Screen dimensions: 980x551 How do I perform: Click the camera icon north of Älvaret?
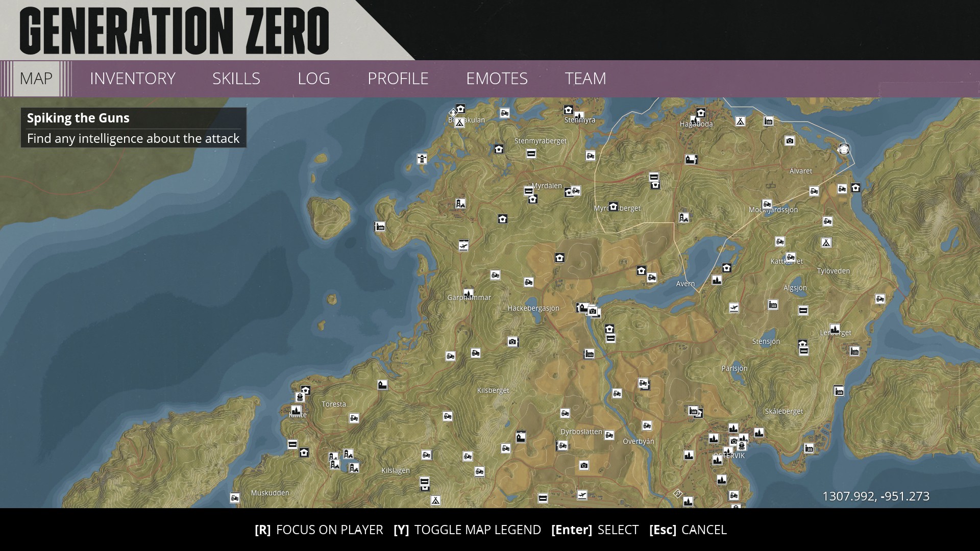point(790,141)
